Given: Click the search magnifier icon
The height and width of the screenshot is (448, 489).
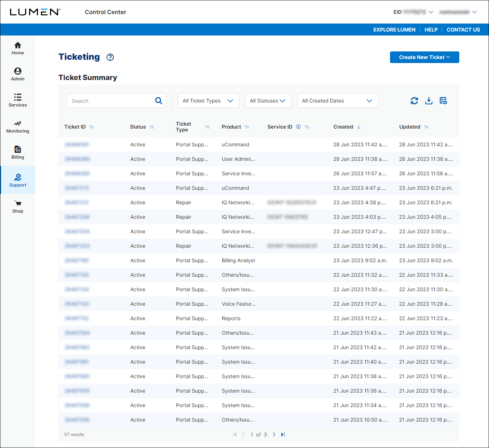Looking at the screenshot, I should pos(158,101).
